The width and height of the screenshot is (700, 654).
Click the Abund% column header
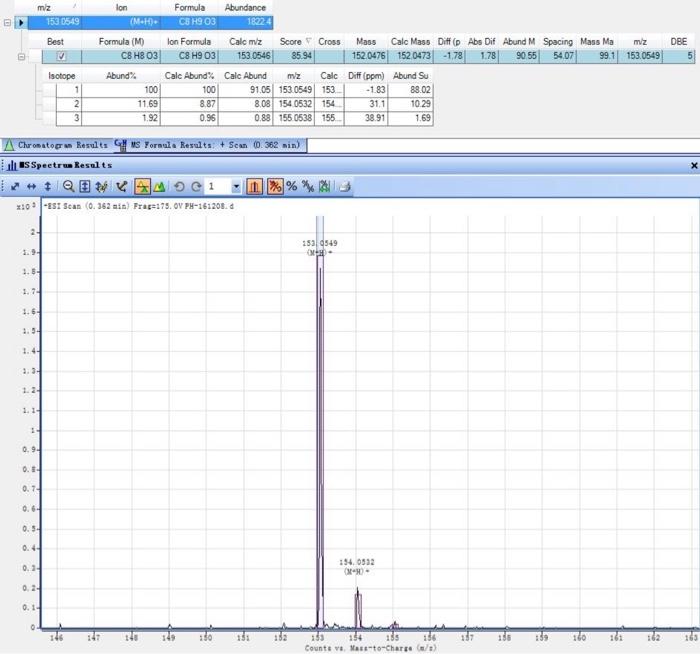[121, 76]
